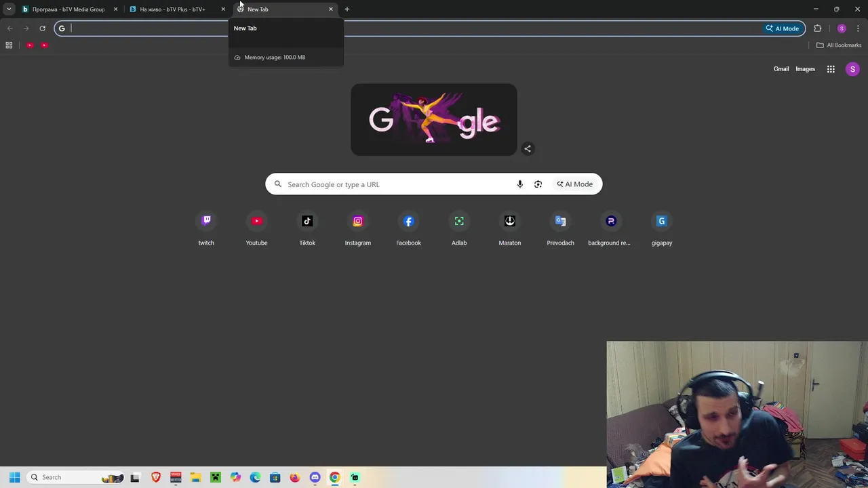The image size is (868, 488).
Task: Open the tab search dropdown arrow
Action: (9, 9)
